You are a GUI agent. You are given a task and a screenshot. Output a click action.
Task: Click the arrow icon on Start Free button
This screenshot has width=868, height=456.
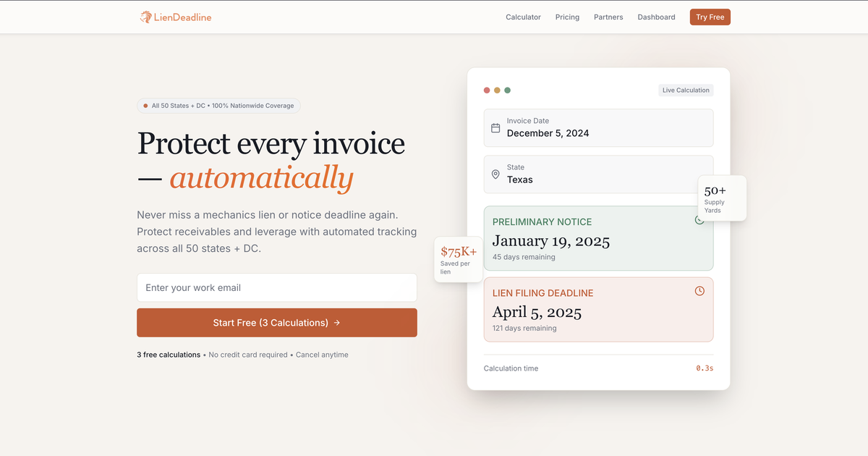[x=337, y=323]
